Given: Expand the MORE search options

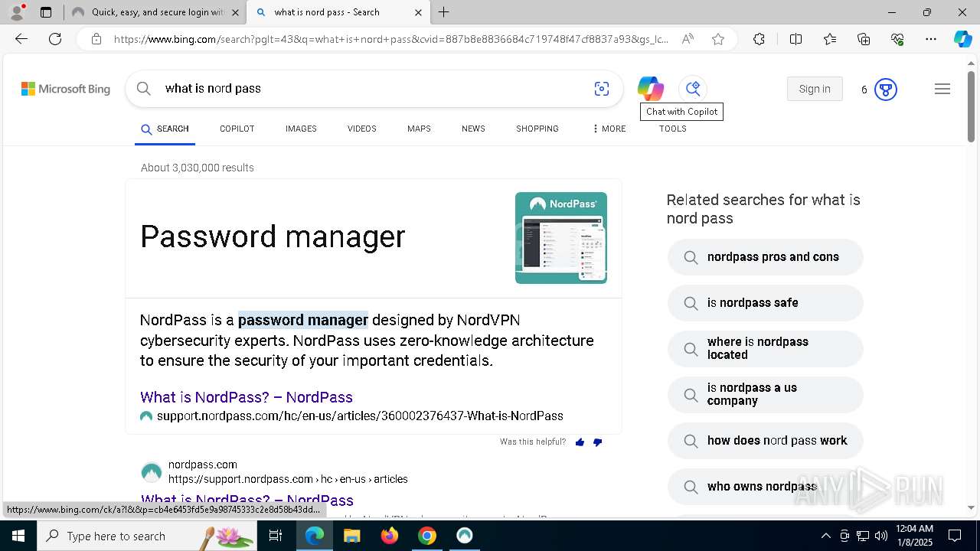Looking at the screenshot, I should click(x=609, y=129).
